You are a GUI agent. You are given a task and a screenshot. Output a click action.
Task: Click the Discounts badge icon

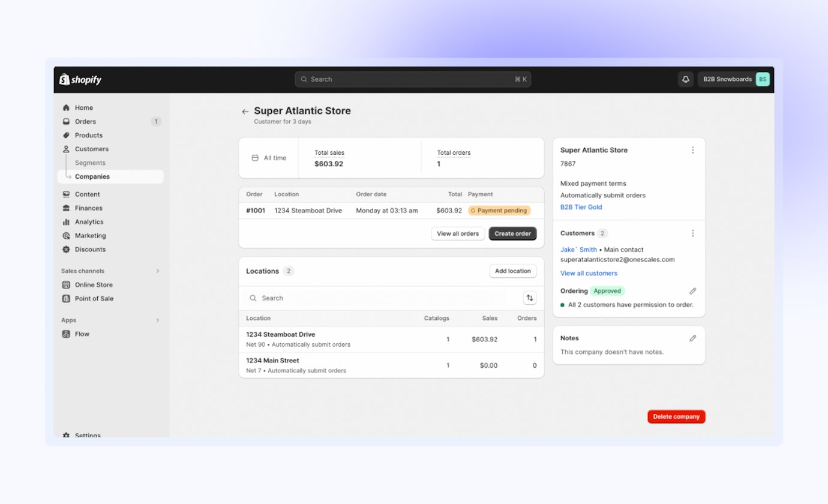[x=66, y=250]
